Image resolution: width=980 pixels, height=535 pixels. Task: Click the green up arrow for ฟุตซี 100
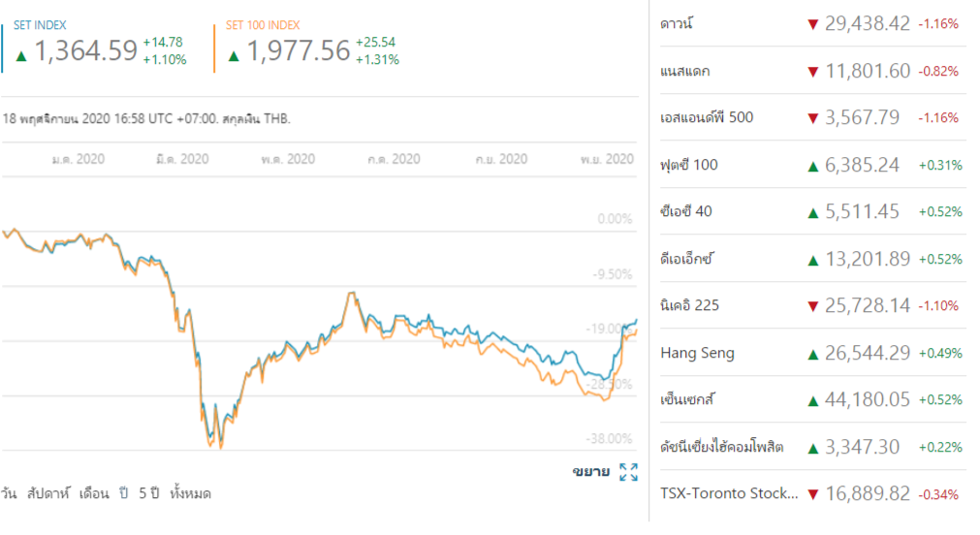[x=813, y=167]
